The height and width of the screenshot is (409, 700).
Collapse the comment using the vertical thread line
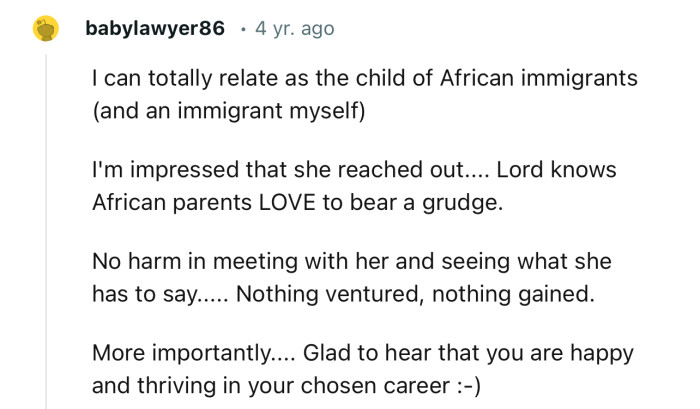46,231
